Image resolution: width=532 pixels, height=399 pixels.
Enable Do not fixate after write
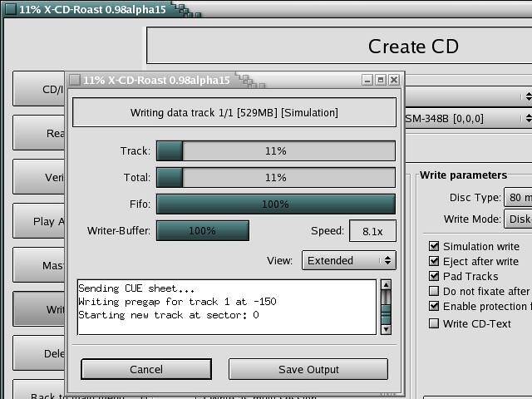click(x=434, y=291)
